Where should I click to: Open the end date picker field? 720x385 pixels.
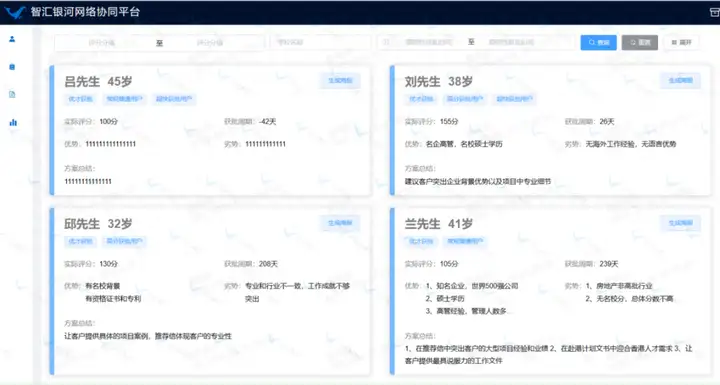[511, 42]
